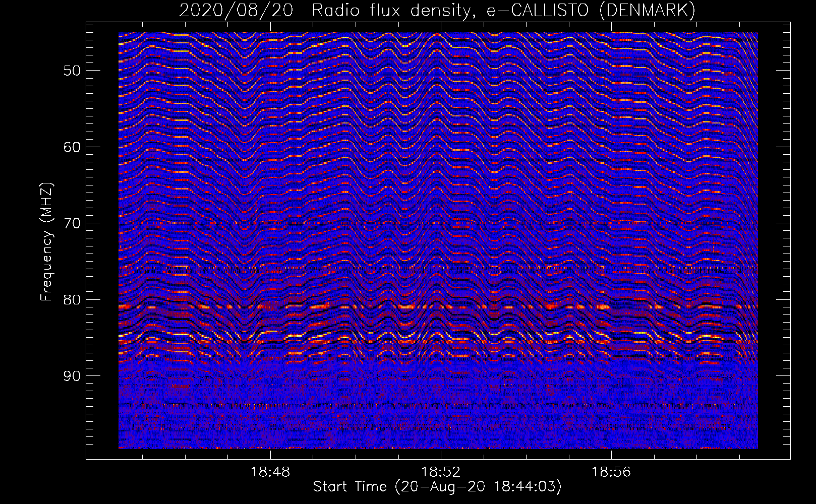Click the 18:48 time tick label
The image size is (816, 504).
coord(270,472)
